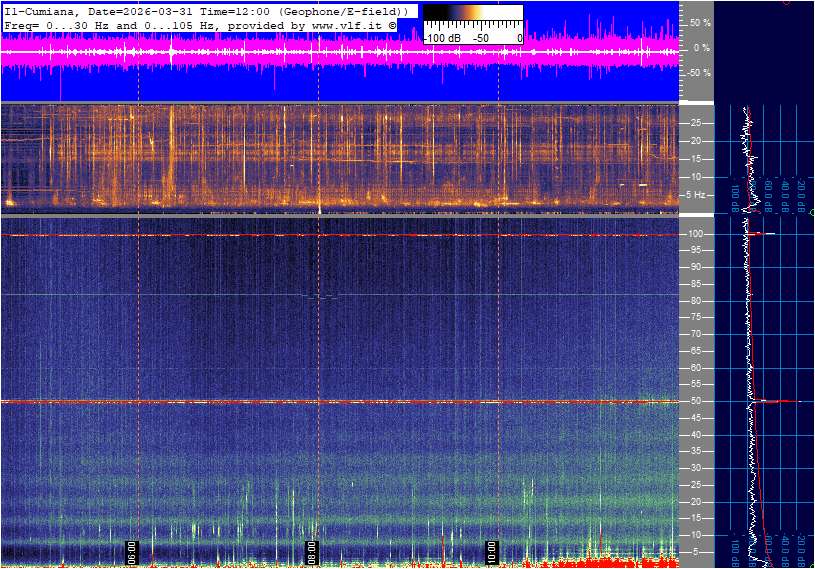Click the 20 label on E-field axis
The image size is (815, 569).
click(x=695, y=502)
